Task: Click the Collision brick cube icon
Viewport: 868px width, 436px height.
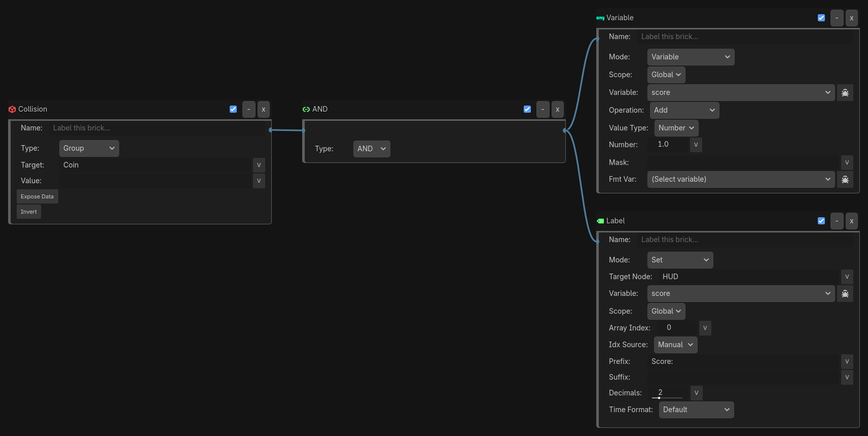Action: 12,109
